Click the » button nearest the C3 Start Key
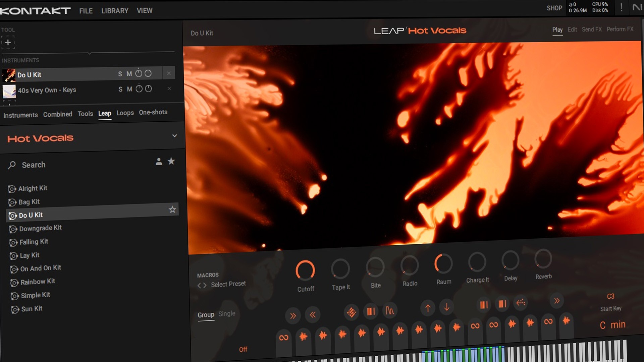The height and width of the screenshot is (362, 644). click(x=557, y=301)
